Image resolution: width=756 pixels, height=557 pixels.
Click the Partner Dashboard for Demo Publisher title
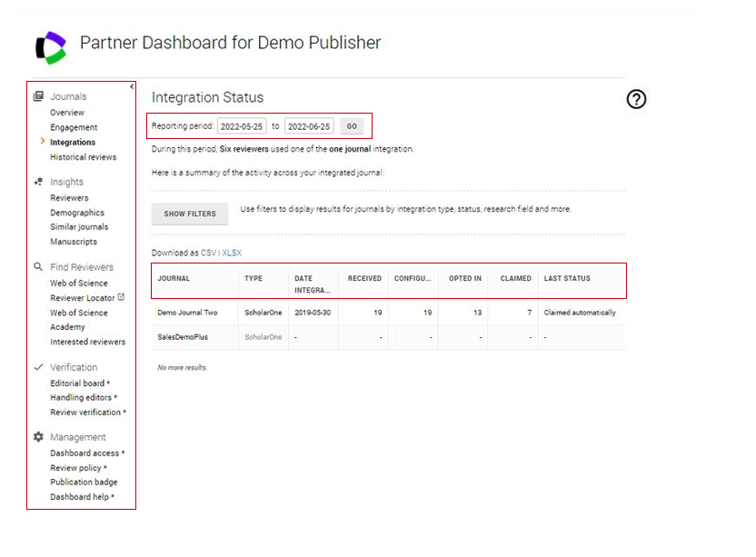click(x=231, y=43)
